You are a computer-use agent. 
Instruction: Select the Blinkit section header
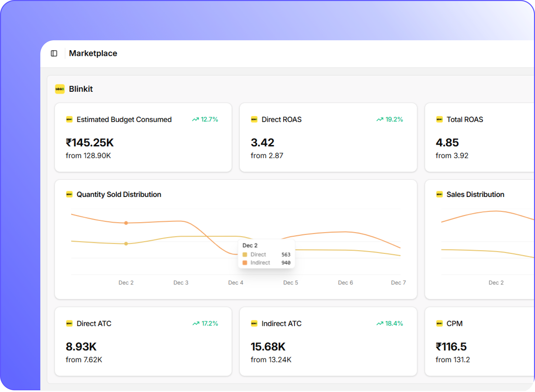click(81, 89)
